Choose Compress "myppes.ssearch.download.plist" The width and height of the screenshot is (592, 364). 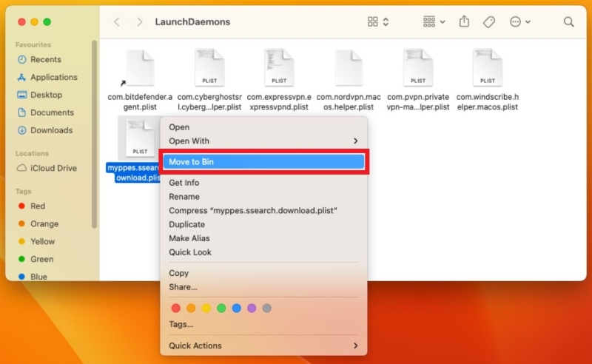(263, 211)
